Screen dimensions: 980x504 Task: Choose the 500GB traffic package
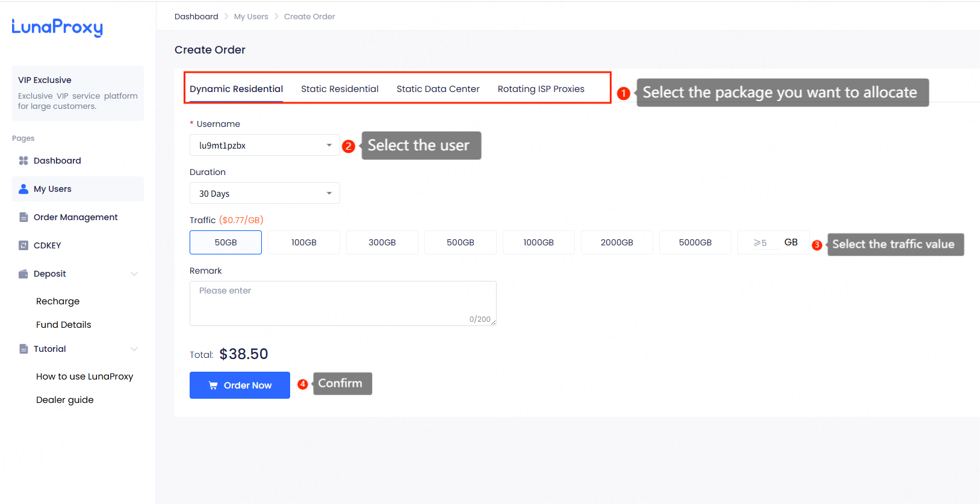pyautogui.click(x=460, y=242)
